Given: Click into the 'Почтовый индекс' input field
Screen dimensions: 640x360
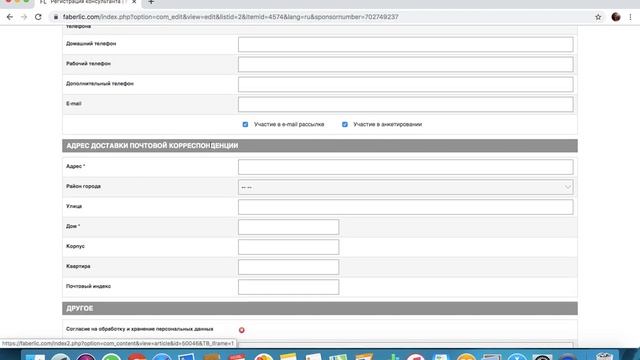Looking at the screenshot, I should pos(288,287).
